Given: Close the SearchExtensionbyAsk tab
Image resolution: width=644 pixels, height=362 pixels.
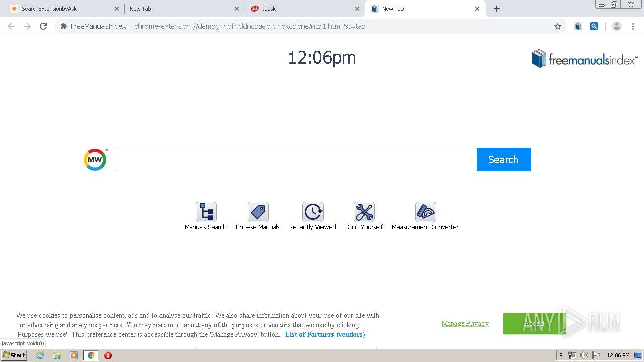Looking at the screenshot, I should click(x=117, y=9).
